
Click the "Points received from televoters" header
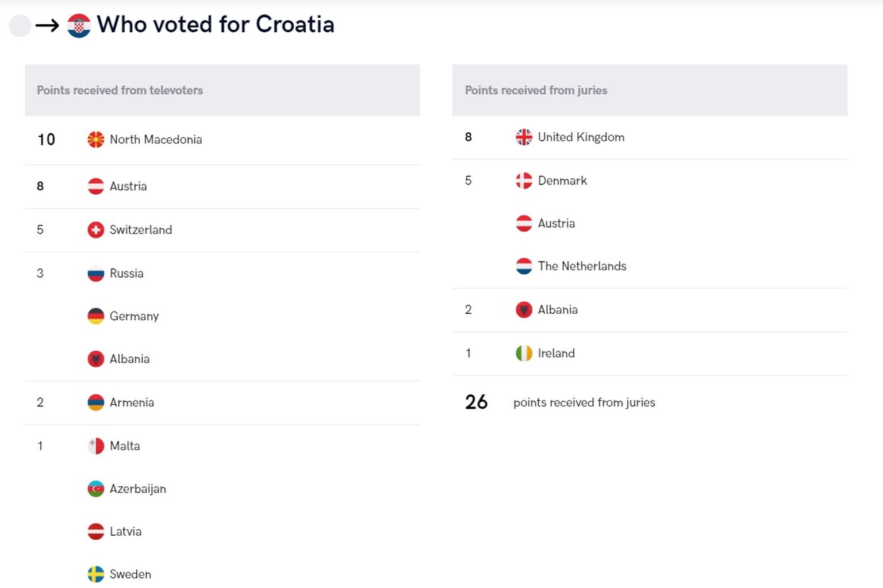pos(120,90)
